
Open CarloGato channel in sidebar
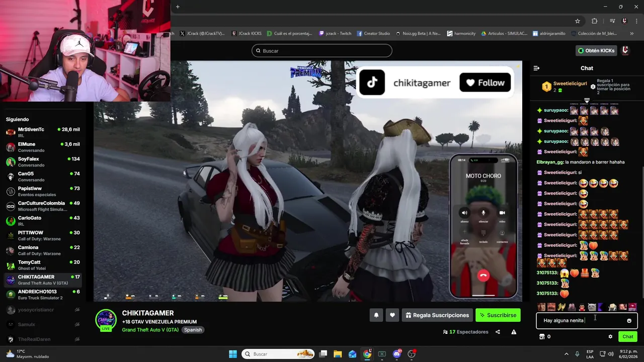point(43,221)
